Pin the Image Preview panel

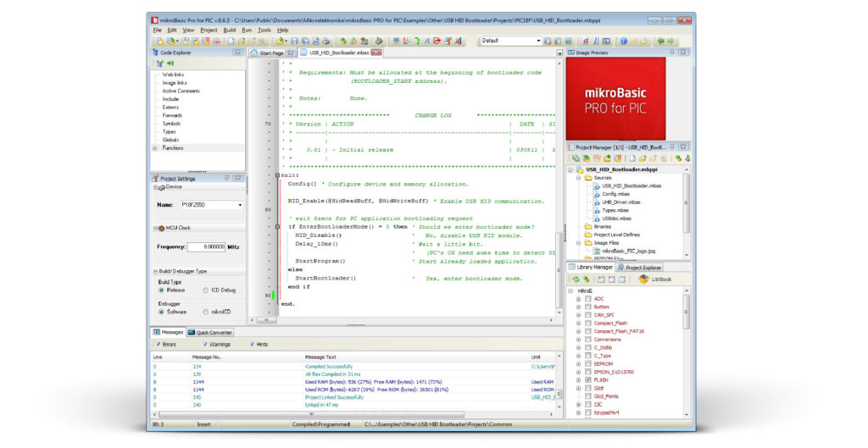tap(673, 53)
